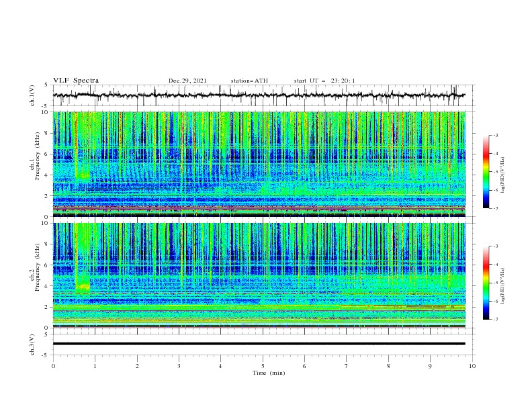
Task: Click time axis tick label "3"
Action: (x=179, y=366)
